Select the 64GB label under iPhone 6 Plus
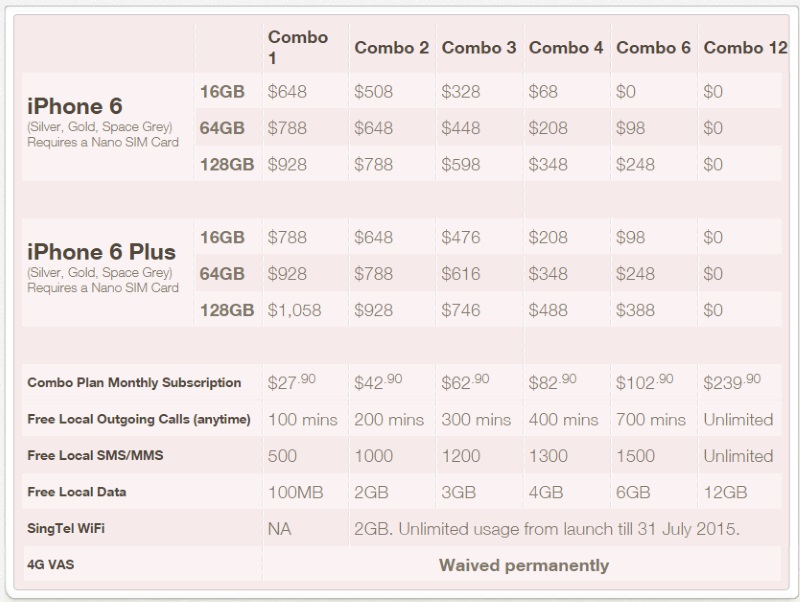800x602 pixels. click(222, 273)
